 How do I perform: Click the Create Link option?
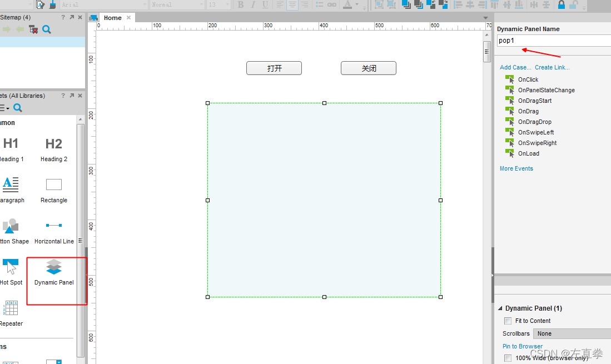click(x=552, y=67)
